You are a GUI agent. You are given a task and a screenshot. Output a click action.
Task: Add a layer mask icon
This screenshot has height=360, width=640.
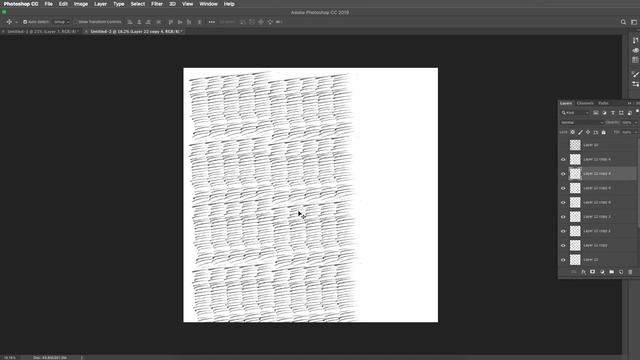593,272
